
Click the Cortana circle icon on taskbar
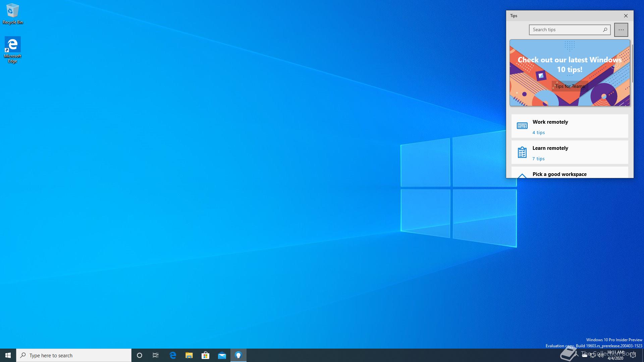pos(140,355)
